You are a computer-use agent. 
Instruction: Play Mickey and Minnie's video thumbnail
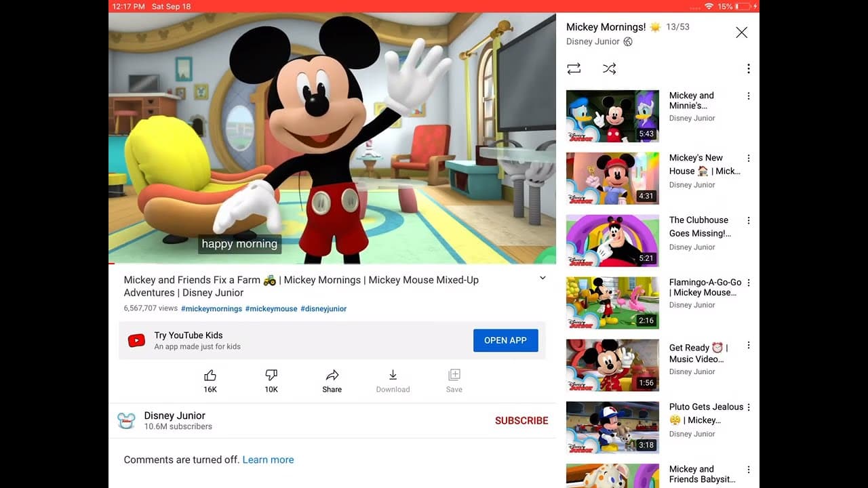point(612,116)
